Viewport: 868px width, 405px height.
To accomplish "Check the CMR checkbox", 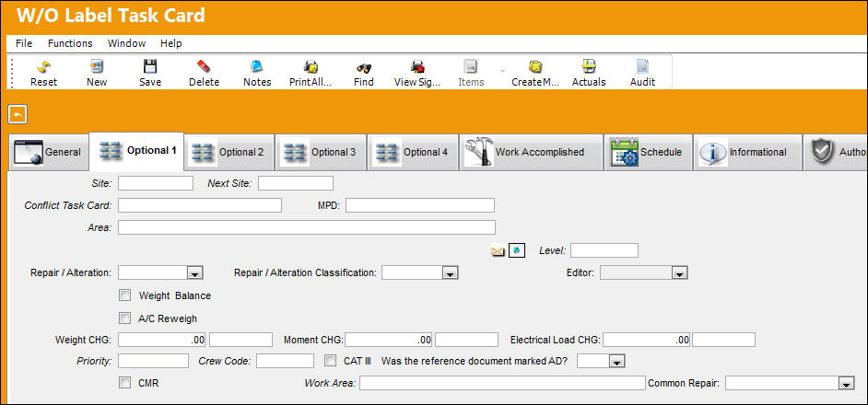I will pos(125,382).
